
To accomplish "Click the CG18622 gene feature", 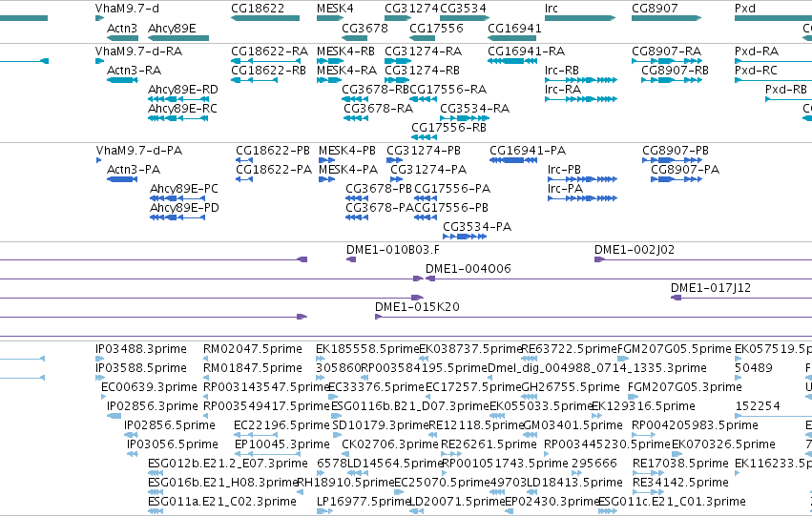I will [x=265, y=18].
